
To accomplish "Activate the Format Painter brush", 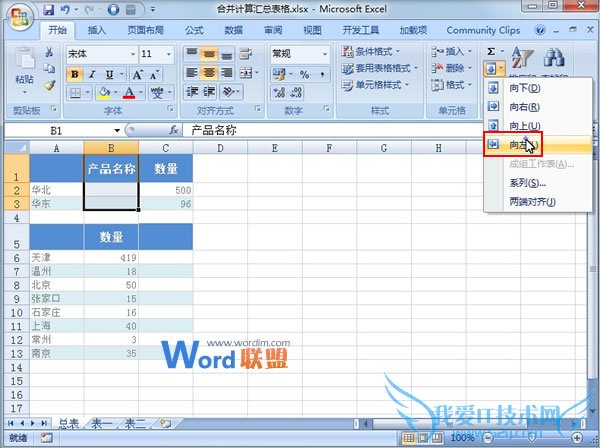I will click(49, 85).
